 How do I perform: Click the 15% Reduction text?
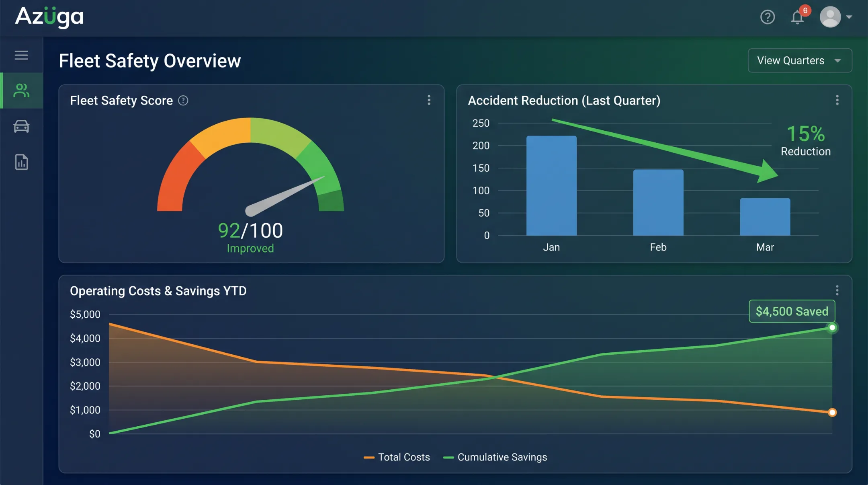pyautogui.click(x=806, y=140)
